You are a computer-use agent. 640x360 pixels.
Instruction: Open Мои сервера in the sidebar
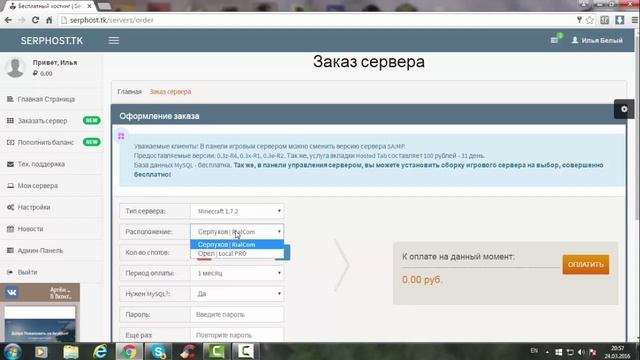(x=38, y=186)
